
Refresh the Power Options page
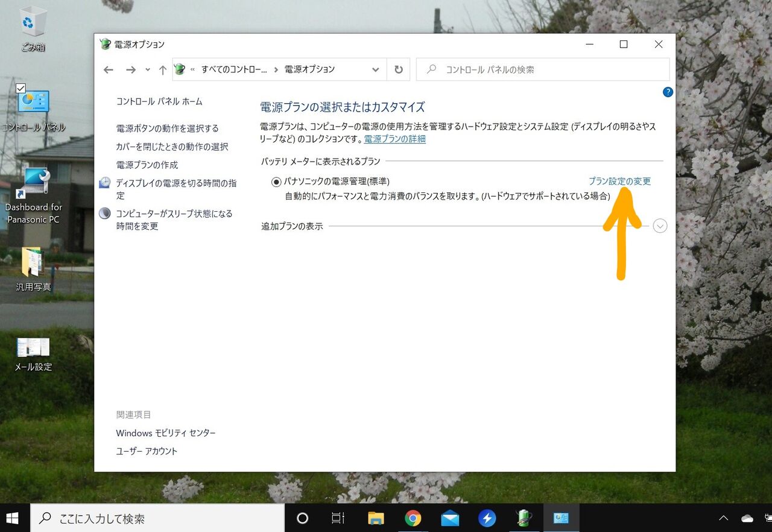(399, 69)
